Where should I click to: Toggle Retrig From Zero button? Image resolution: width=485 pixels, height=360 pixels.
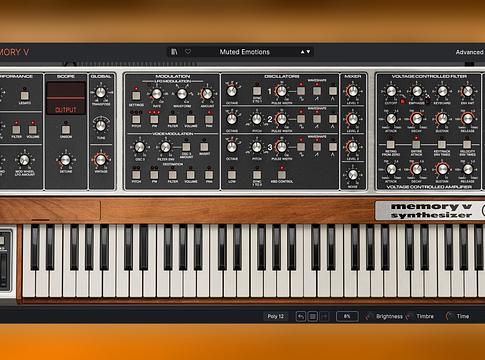390,145
